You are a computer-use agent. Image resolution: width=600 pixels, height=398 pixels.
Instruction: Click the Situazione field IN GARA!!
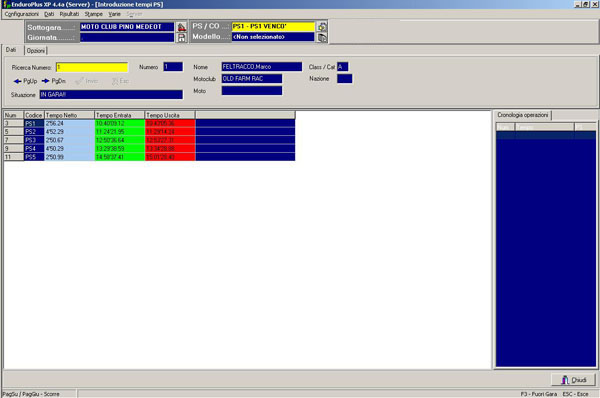(111, 95)
